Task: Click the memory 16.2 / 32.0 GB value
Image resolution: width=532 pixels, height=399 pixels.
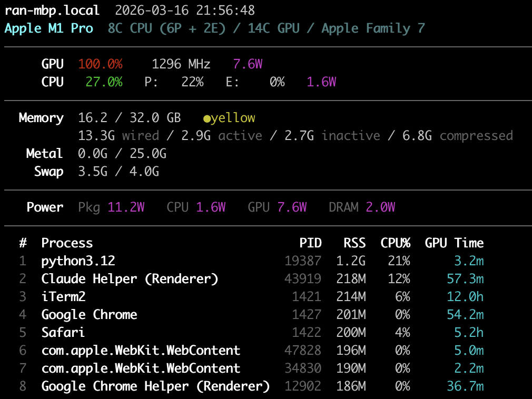Action: point(129,118)
